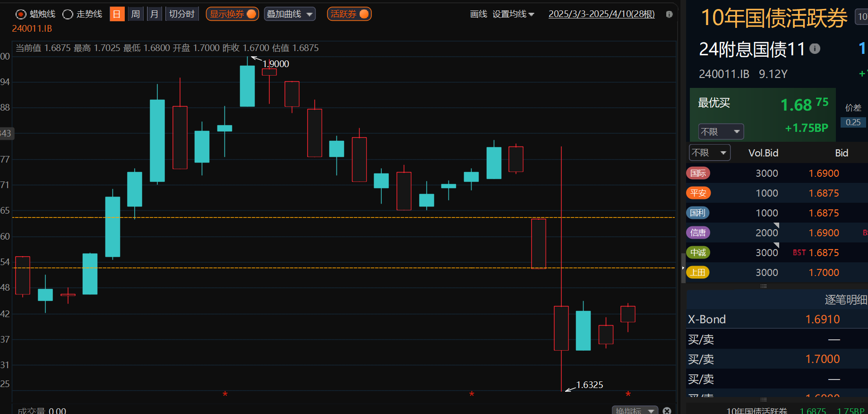Open the 叠加曲线 overlay curve dropdown
The height and width of the screenshot is (414, 868).
click(x=290, y=14)
